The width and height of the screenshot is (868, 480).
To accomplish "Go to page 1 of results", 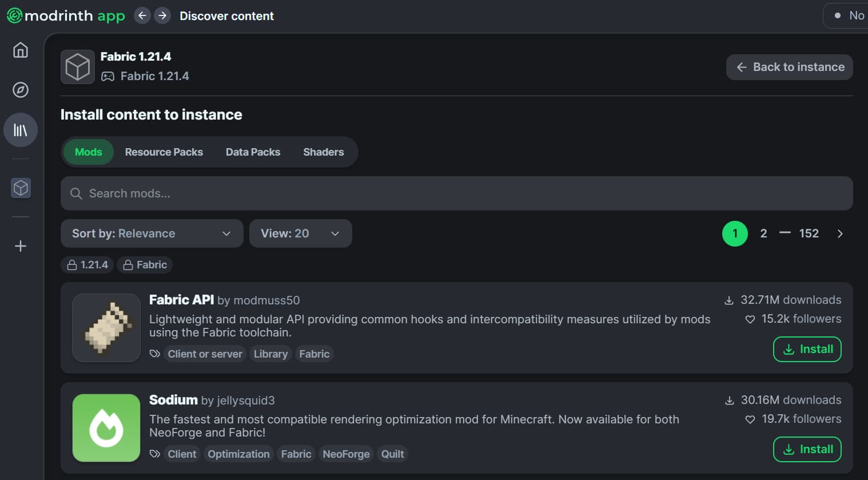I will (x=735, y=233).
